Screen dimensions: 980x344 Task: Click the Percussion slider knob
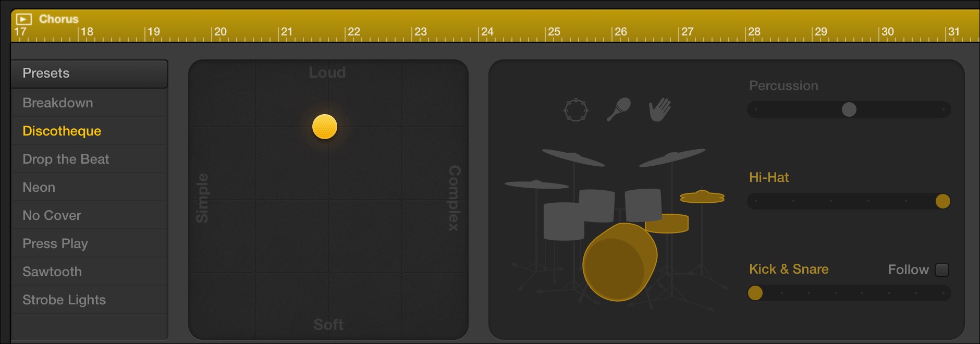pos(849,109)
